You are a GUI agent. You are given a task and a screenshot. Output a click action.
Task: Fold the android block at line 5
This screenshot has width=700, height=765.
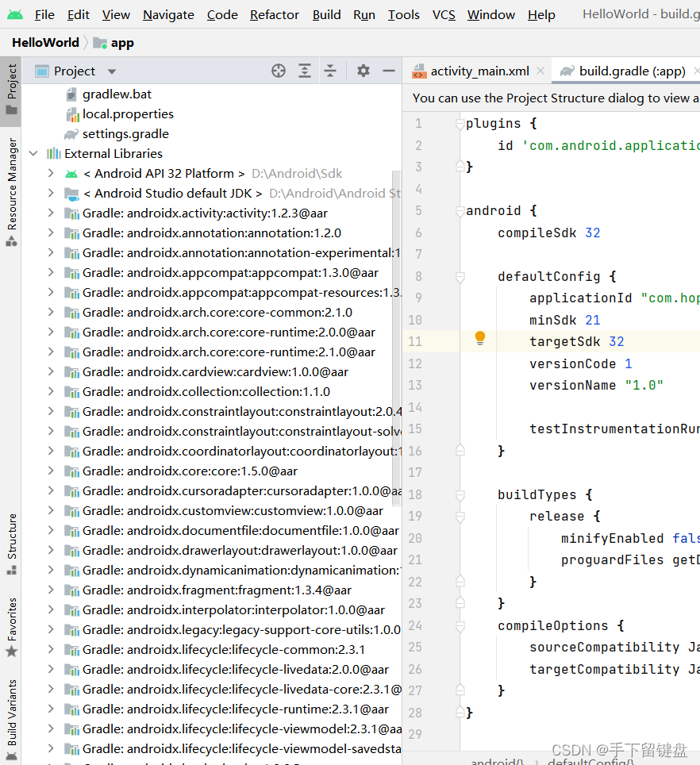click(459, 211)
